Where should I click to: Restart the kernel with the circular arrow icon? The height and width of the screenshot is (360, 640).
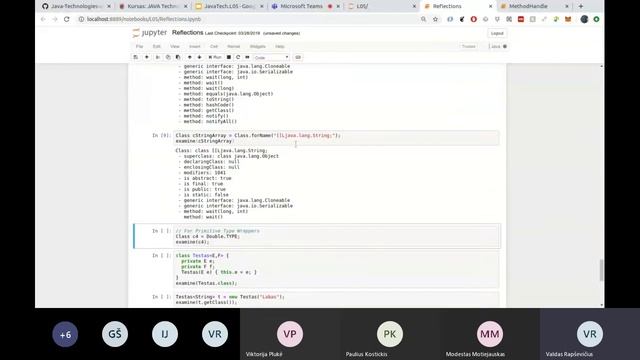[238, 58]
